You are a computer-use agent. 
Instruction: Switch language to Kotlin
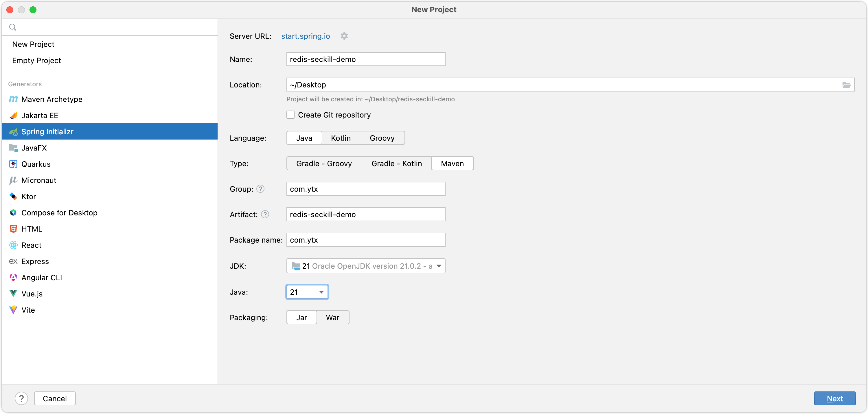pos(340,138)
